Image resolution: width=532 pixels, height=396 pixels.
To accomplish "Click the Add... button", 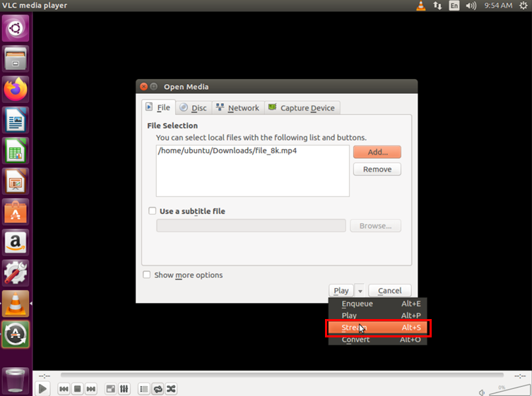I will pos(377,152).
